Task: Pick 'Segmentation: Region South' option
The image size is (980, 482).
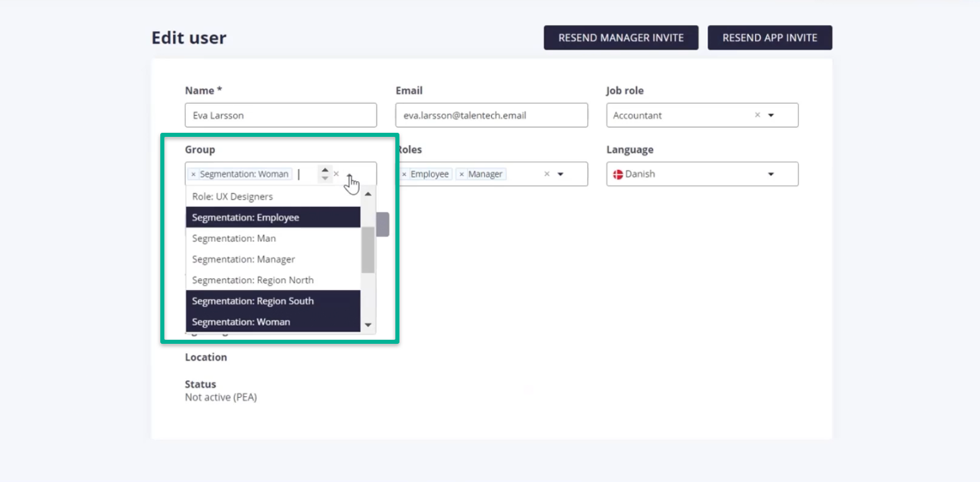Action: 273,301
